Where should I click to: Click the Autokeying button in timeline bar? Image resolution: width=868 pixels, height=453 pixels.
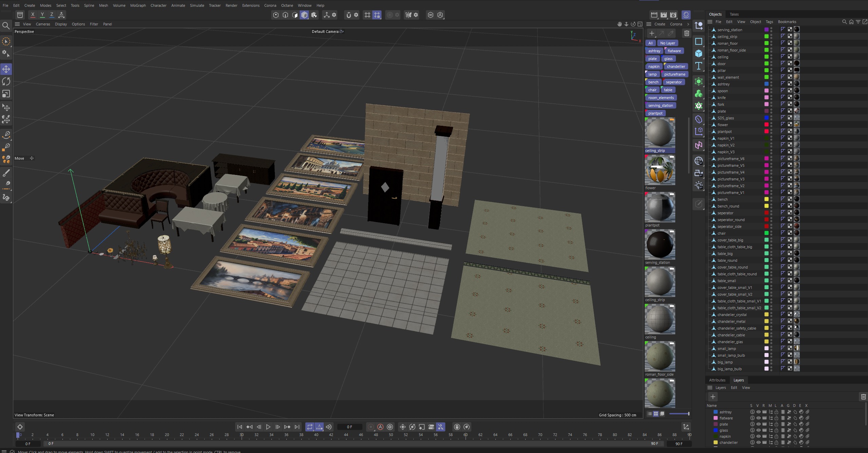click(x=380, y=427)
